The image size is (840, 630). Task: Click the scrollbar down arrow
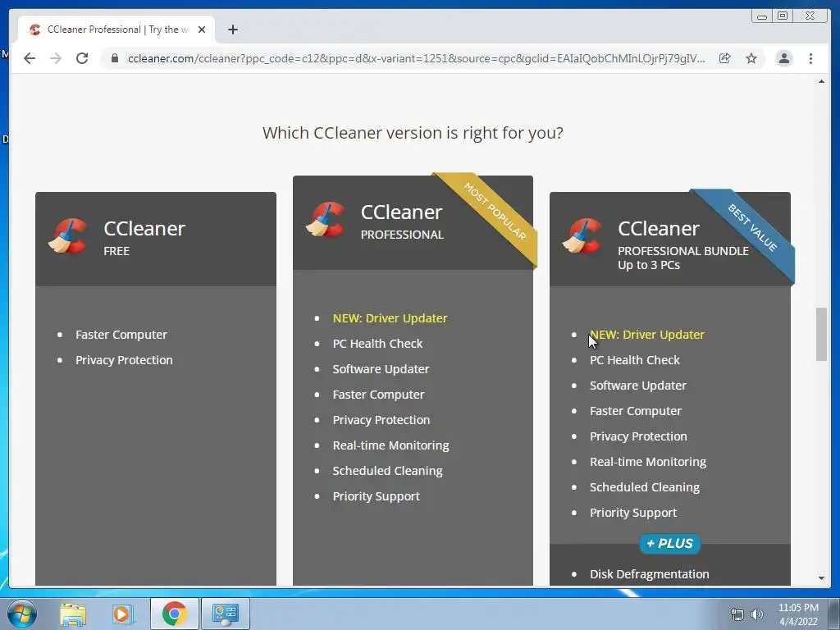tap(821, 578)
